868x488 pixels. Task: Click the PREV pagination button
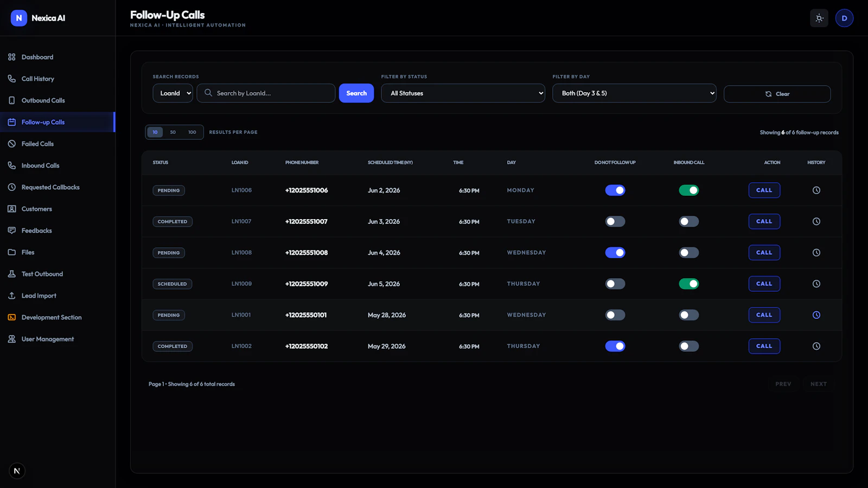783,384
